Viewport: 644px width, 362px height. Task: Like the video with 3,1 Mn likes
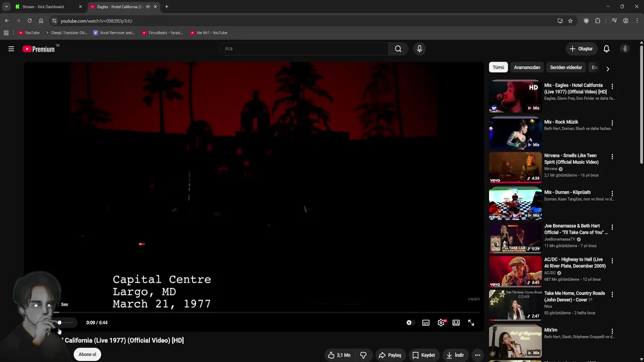[339, 355]
